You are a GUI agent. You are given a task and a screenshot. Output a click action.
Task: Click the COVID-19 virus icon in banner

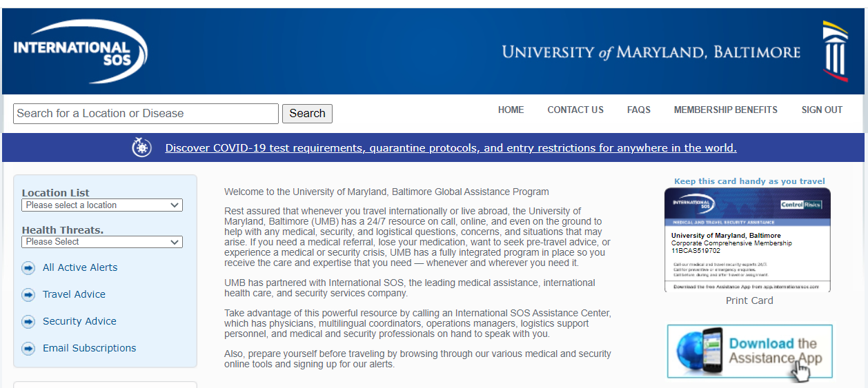point(141,147)
